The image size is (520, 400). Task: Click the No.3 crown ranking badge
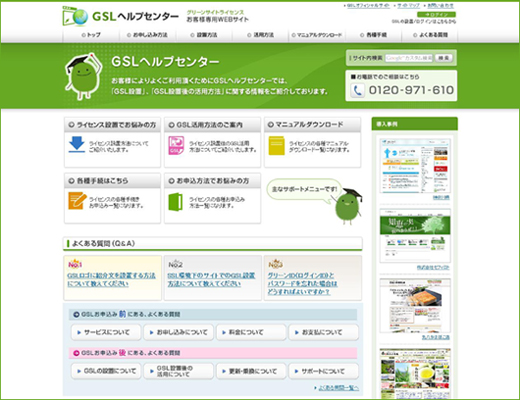pos(275,264)
